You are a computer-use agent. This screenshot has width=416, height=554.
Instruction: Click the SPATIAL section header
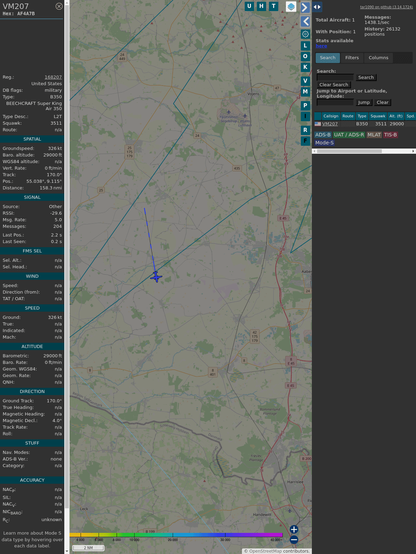[x=32, y=139]
